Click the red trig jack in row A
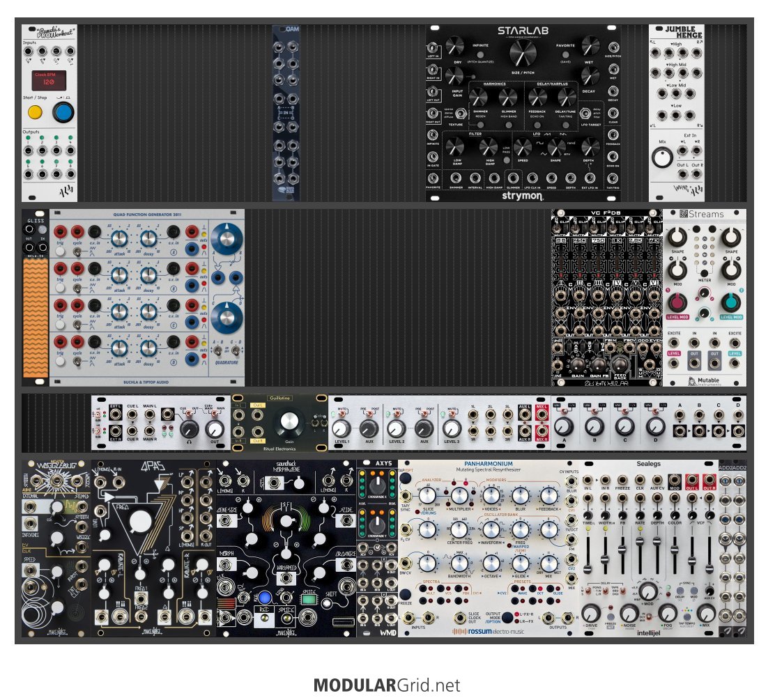 [x=60, y=231]
